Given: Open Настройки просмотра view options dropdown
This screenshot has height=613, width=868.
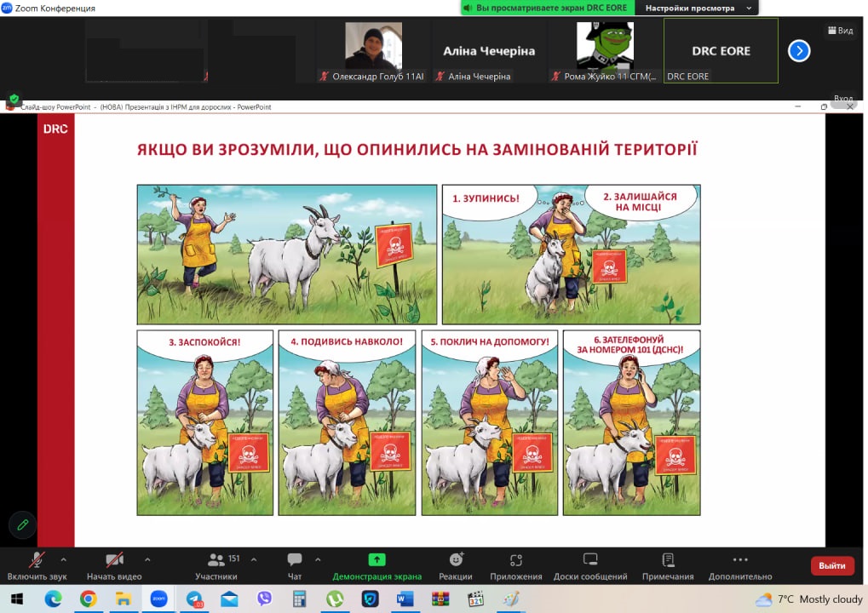Looking at the screenshot, I should (698, 8).
